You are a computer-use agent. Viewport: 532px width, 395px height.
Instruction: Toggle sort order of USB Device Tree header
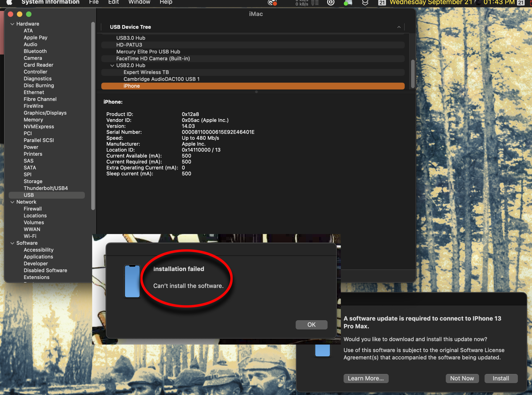point(399,27)
